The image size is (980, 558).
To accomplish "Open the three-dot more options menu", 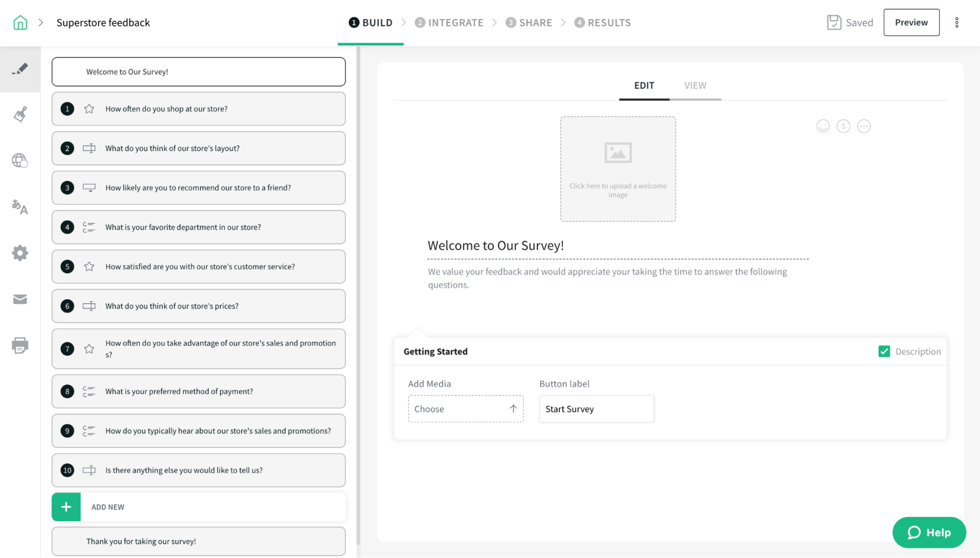I will coord(956,23).
